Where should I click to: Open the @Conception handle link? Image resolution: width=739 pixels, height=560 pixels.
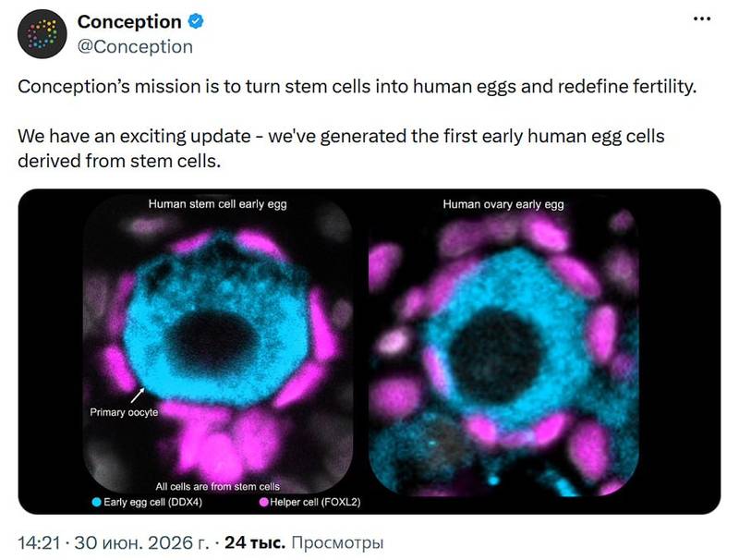pyautogui.click(x=135, y=46)
